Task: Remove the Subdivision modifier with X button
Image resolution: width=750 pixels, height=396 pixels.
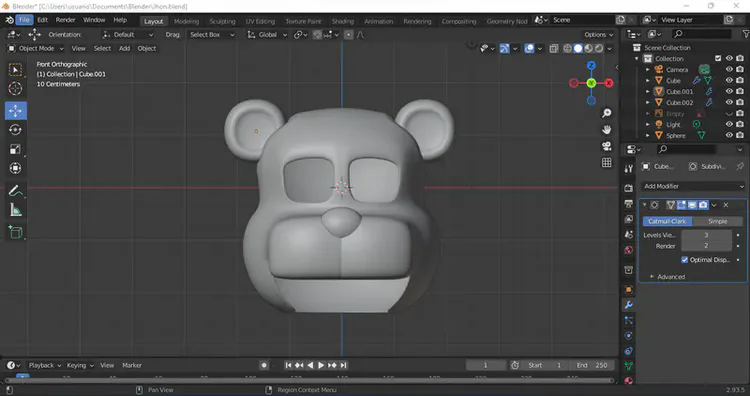Action: (x=726, y=205)
